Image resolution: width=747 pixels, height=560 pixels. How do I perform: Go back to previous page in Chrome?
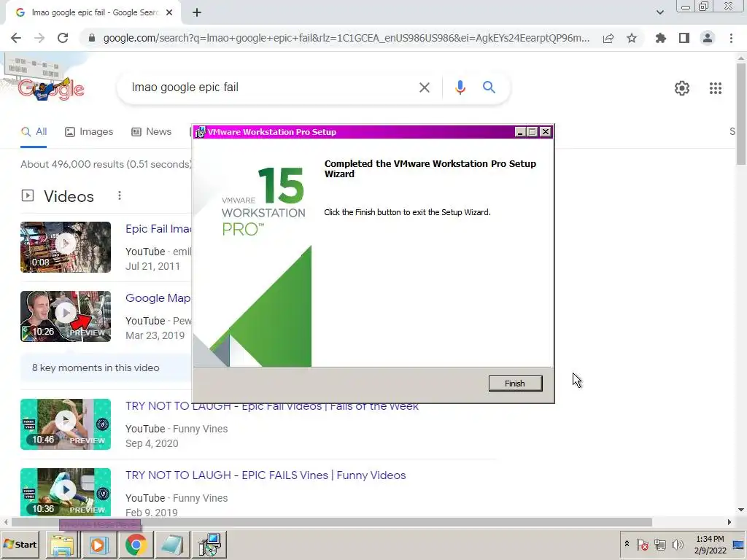coord(16,38)
